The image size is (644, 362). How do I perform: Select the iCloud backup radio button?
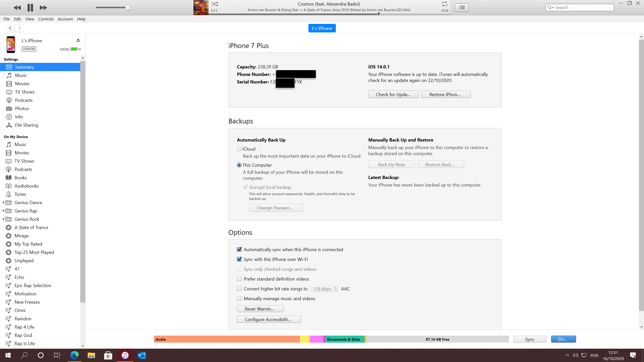(239, 149)
